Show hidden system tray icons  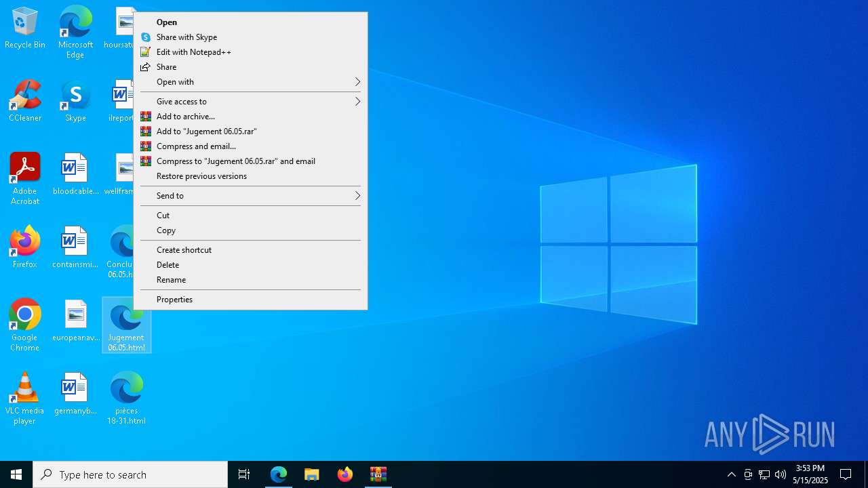coord(731,474)
